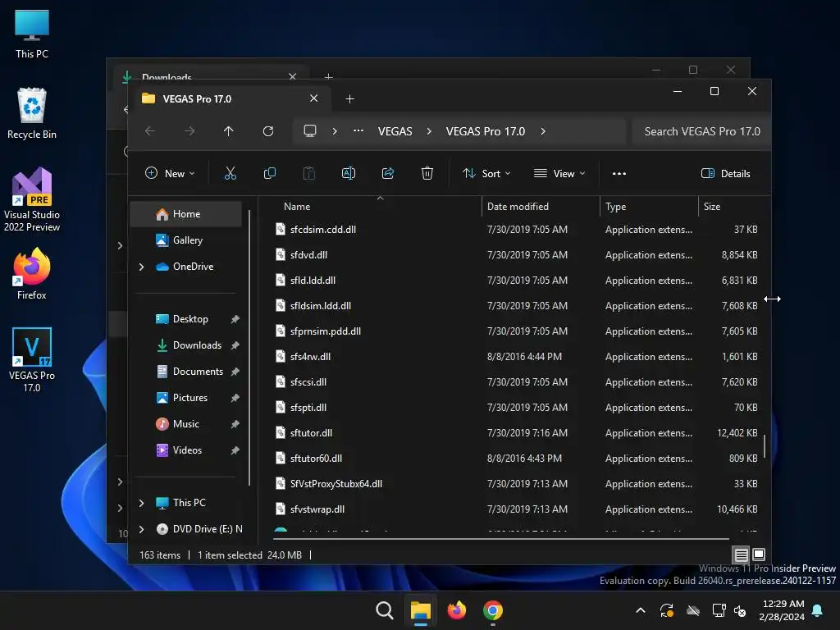840x630 pixels.
Task: Sort by the Type column header
Action: click(x=649, y=207)
